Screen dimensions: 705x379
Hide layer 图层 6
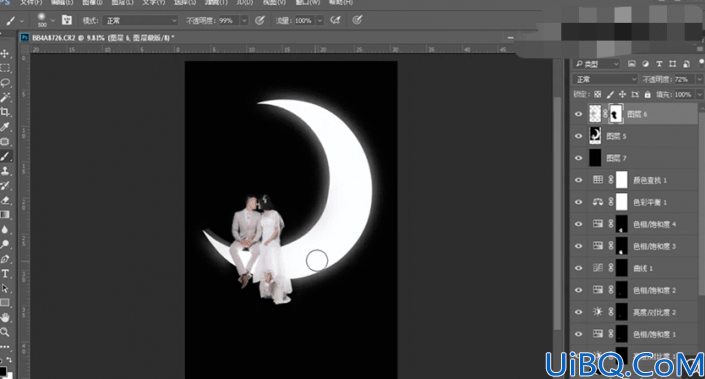tap(579, 114)
